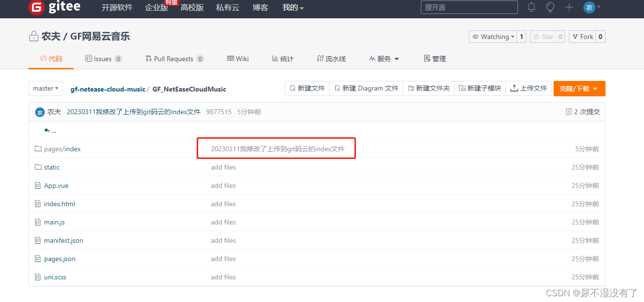Open the pages/index folder

point(63,149)
